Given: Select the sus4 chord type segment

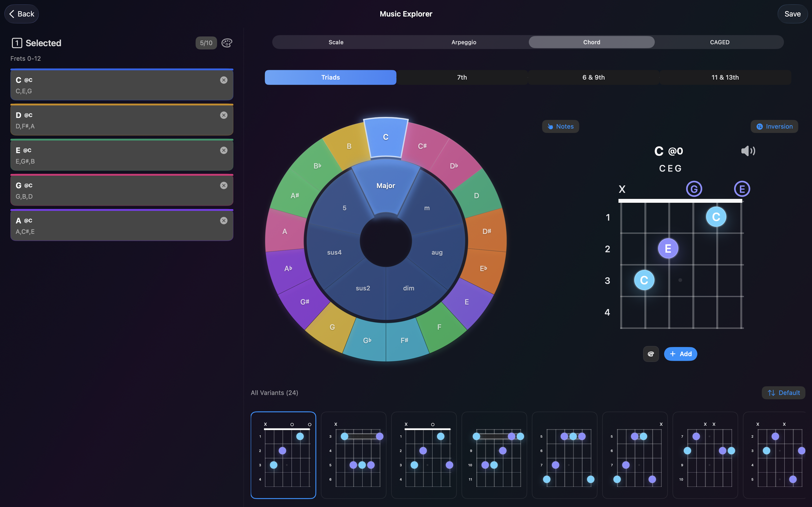Looking at the screenshot, I should pyautogui.click(x=334, y=252).
